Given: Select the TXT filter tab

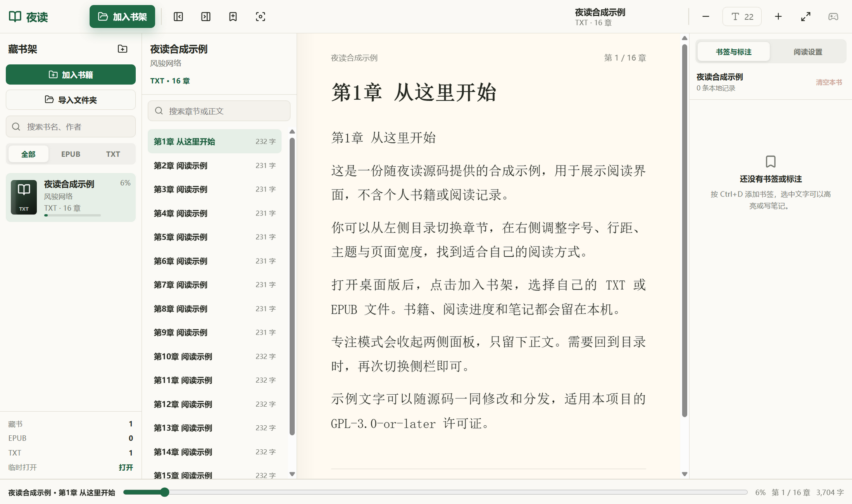Looking at the screenshot, I should [x=113, y=154].
